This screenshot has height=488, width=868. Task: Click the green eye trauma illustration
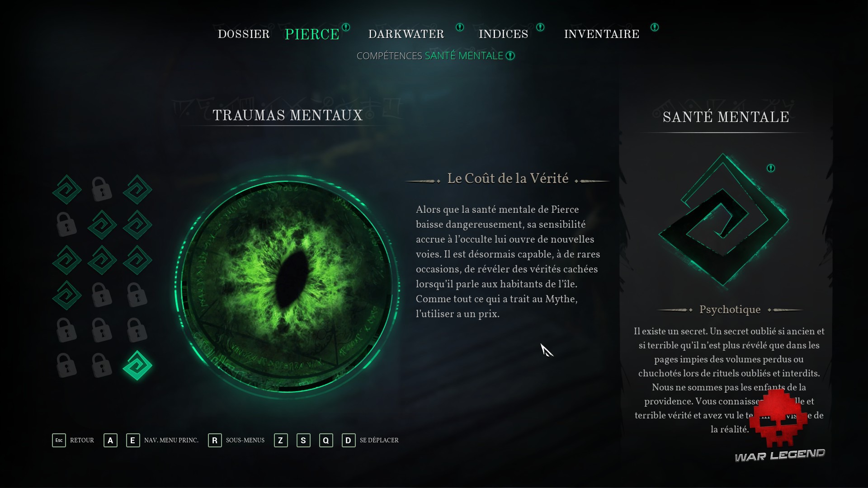pyautogui.click(x=287, y=286)
